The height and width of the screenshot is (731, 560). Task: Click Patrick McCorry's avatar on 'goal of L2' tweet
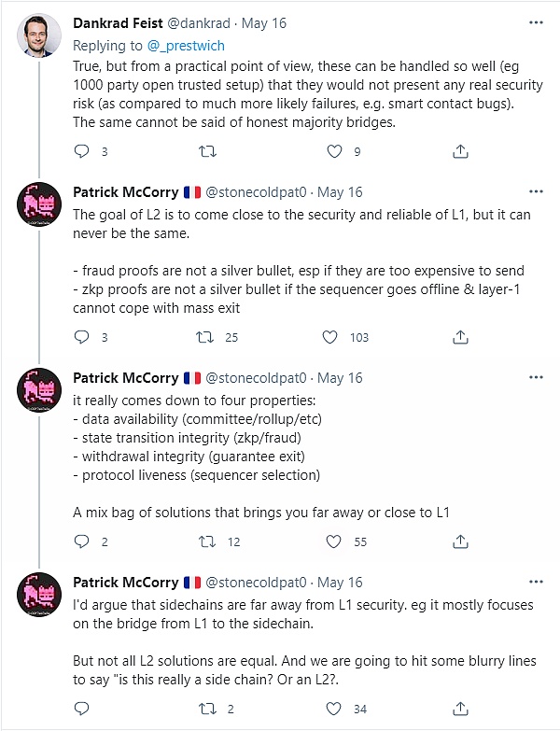(39, 204)
